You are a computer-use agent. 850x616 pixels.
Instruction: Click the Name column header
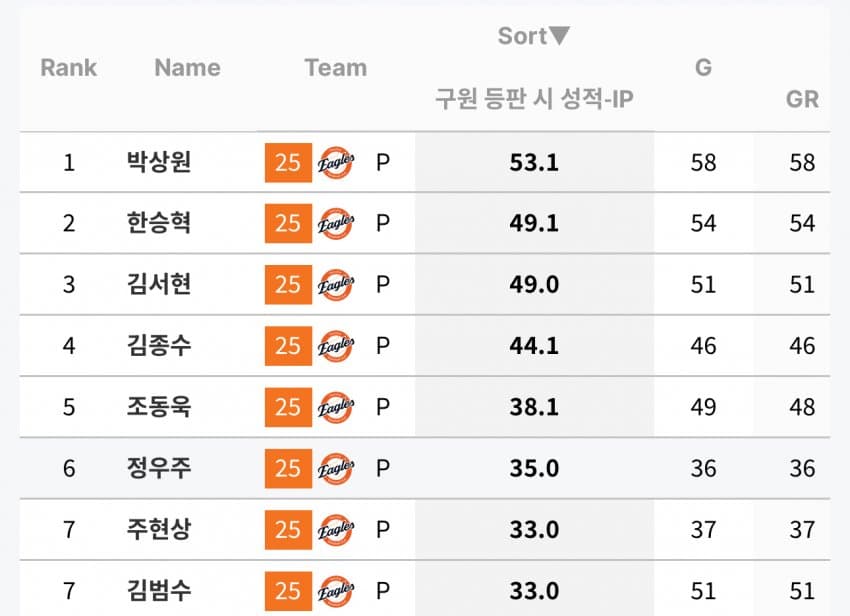(187, 68)
